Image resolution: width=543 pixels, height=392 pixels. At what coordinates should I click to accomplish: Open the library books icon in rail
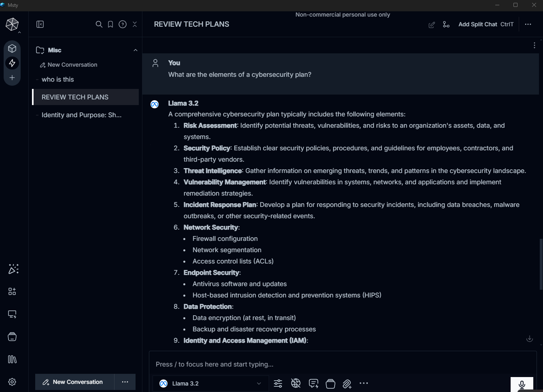tap(12, 359)
